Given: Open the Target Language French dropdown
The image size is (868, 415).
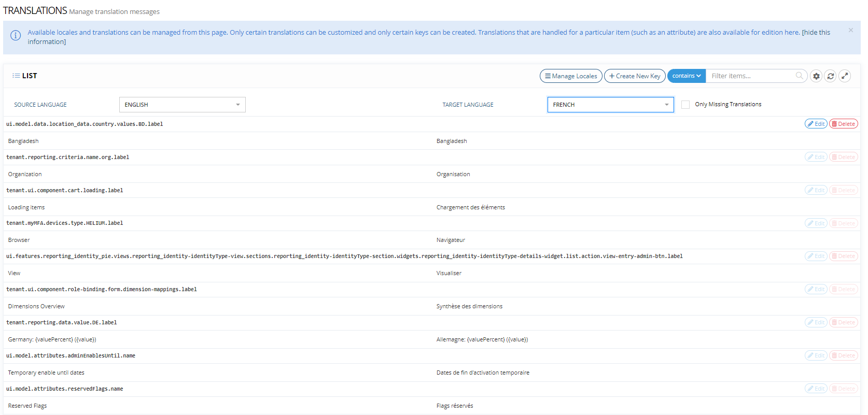Looking at the screenshot, I should 610,105.
